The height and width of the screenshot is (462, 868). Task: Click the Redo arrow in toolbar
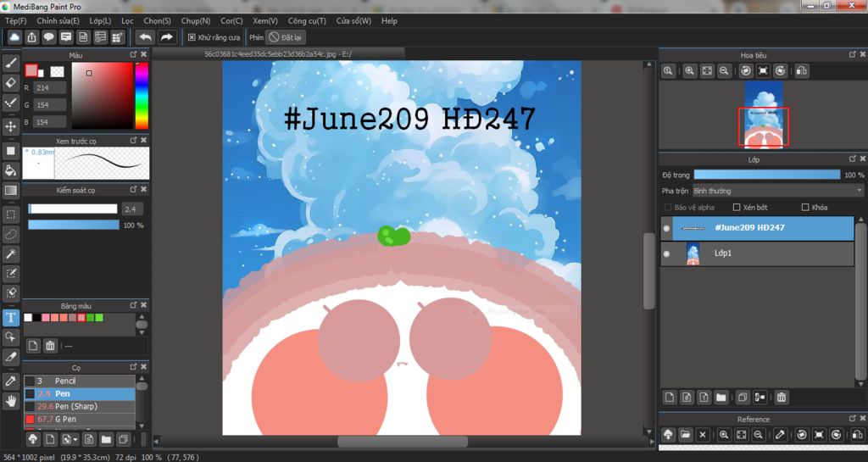(x=166, y=37)
